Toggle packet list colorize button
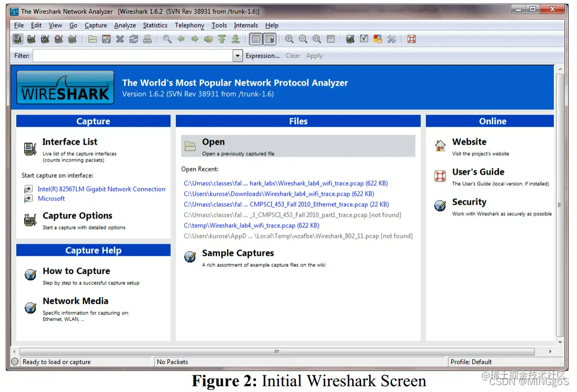Screen dimensions: 577x392 click(x=256, y=39)
